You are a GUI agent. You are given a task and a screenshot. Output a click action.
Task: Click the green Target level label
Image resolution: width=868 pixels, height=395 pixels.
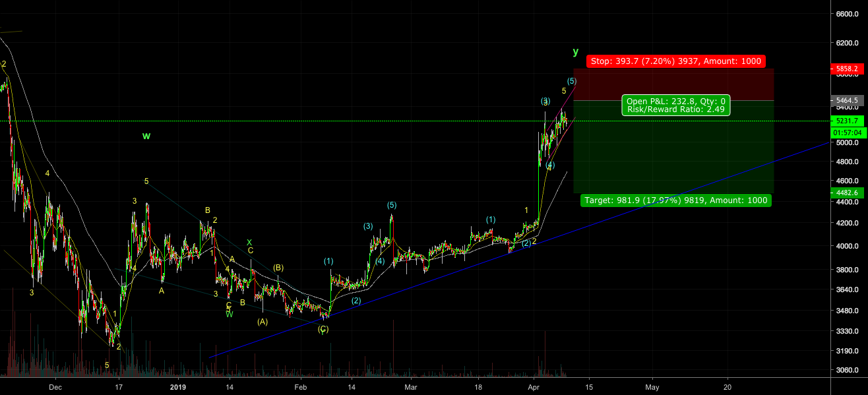[x=675, y=200]
